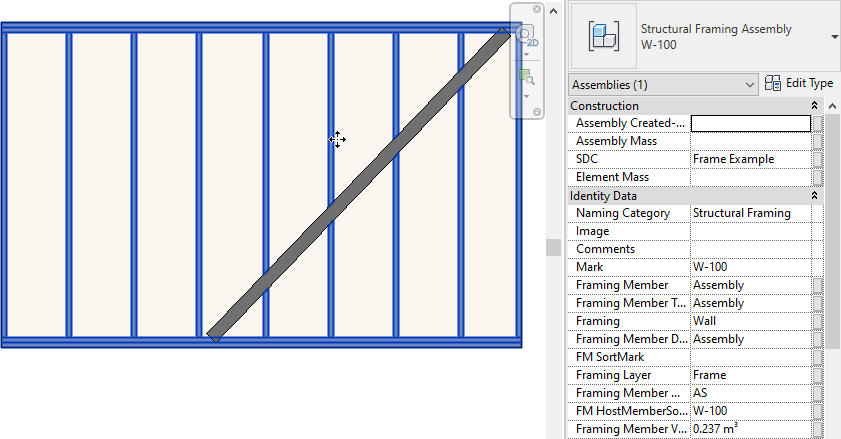Open zoom options dropdown arrow
This screenshot has width=841, height=439.
[526, 96]
